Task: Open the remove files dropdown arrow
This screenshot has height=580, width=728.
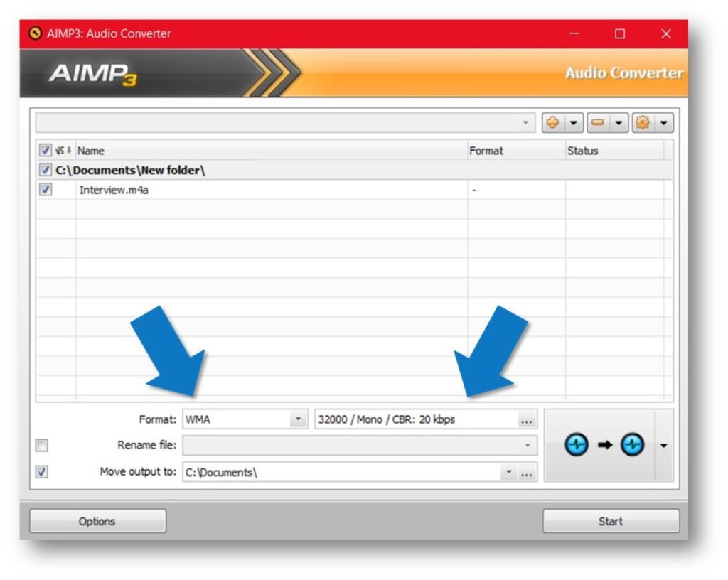Action: tap(619, 122)
